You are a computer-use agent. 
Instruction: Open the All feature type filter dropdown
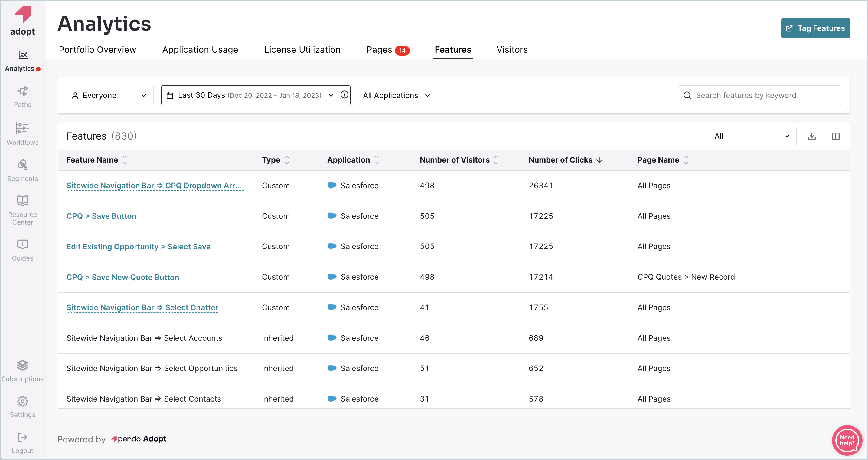[752, 136]
